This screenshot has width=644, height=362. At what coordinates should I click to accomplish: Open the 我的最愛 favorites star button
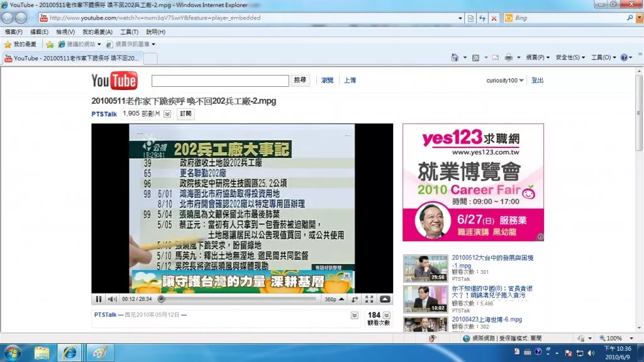(x=20, y=44)
